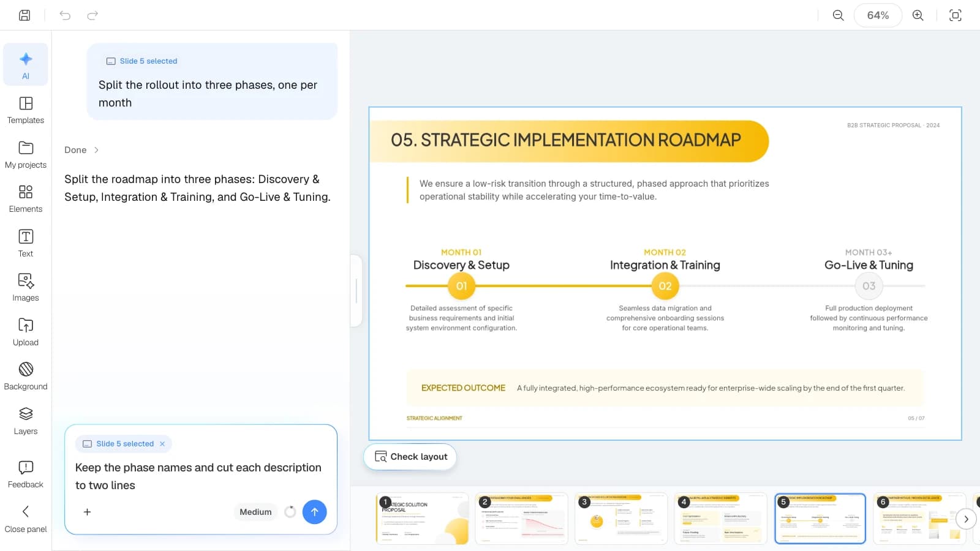Select slide 1 thumbnail
This screenshot has width=980, height=551.
tap(422, 519)
